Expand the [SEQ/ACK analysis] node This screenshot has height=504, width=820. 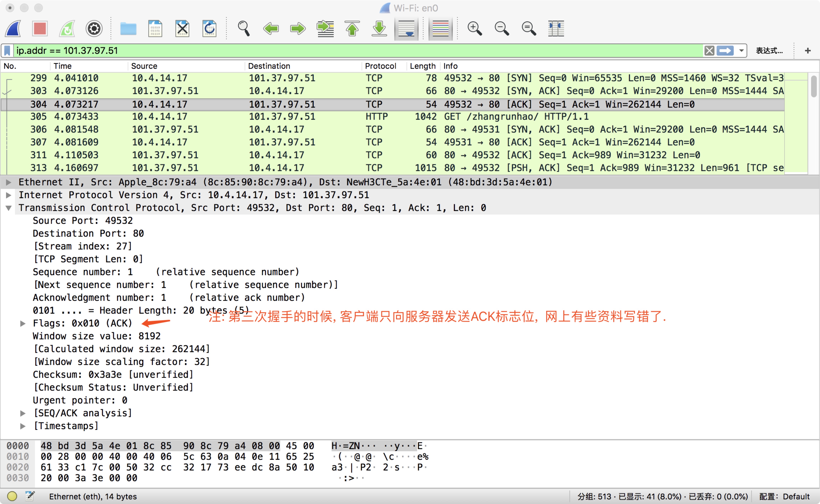23,413
